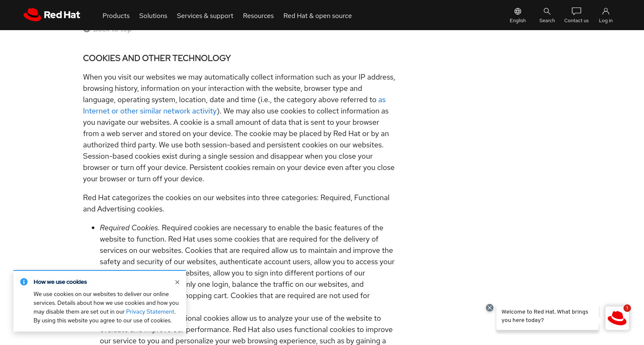Open Red Hat & open source menu
Image resolution: width=644 pixels, height=345 pixels.
(x=317, y=15)
